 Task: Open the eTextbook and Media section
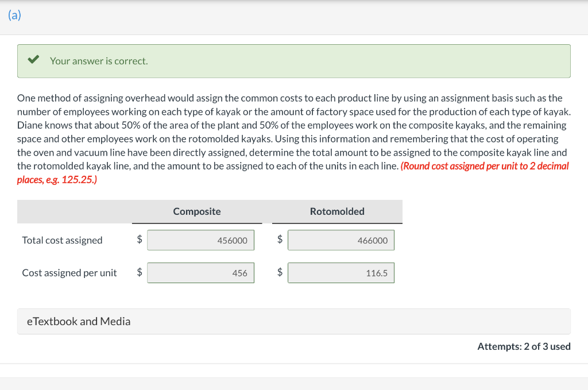click(293, 322)
